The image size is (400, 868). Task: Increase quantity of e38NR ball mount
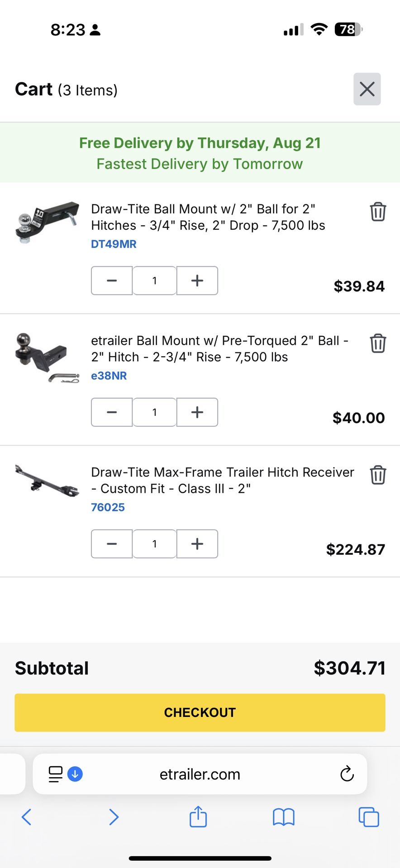[x=197, y=412]
